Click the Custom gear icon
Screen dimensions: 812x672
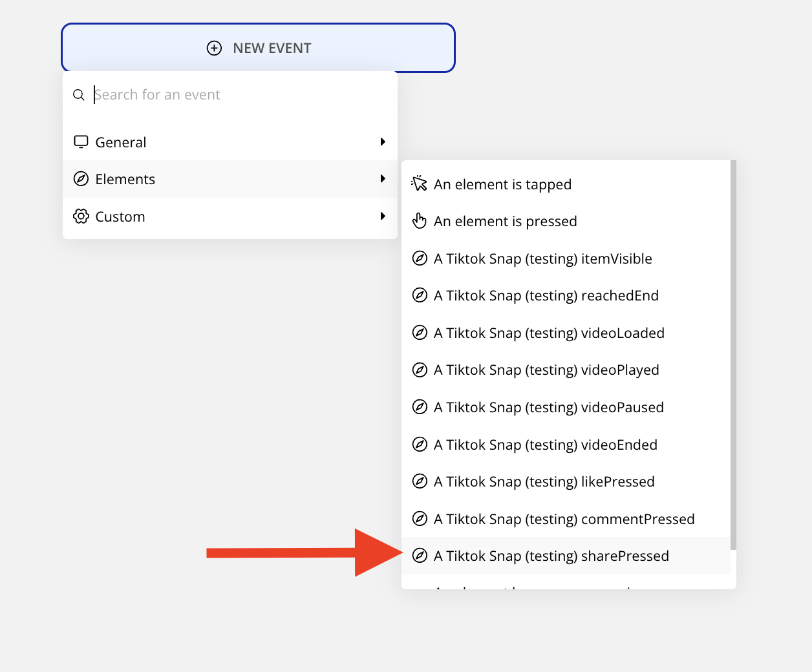81,216
